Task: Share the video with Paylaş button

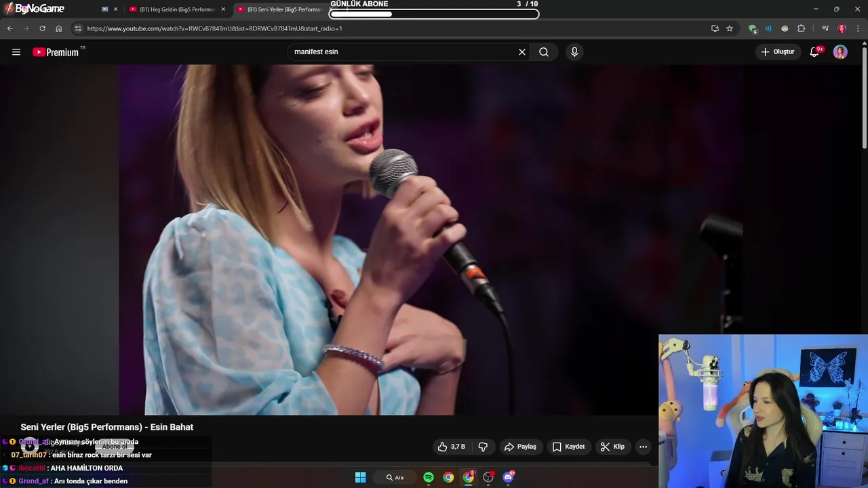Action: tap(520, 447)
